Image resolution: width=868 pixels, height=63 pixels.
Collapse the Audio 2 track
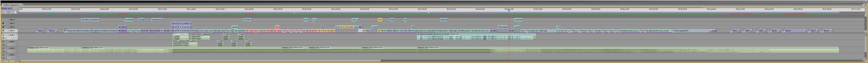[x=8, y=42]
